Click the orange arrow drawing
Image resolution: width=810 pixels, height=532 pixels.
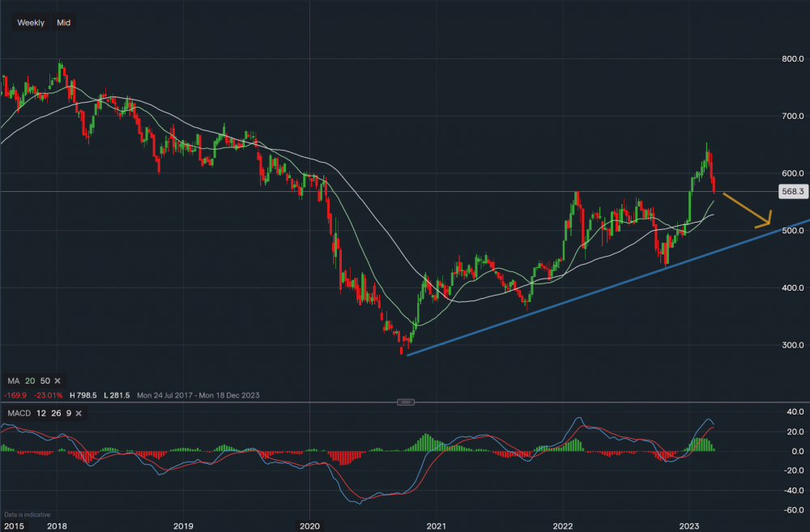[x=746, y=207]
